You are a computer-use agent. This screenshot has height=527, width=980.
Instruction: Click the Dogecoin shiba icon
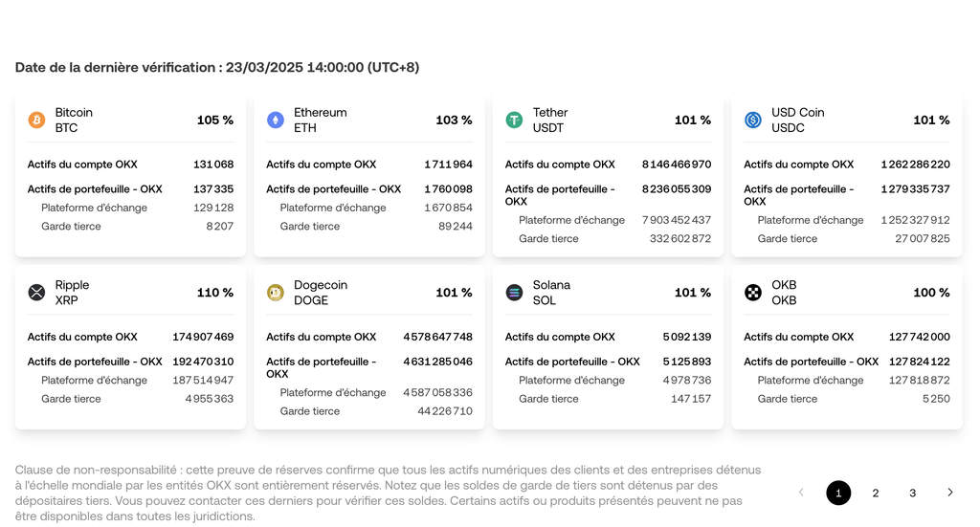[x=276, y=293]
